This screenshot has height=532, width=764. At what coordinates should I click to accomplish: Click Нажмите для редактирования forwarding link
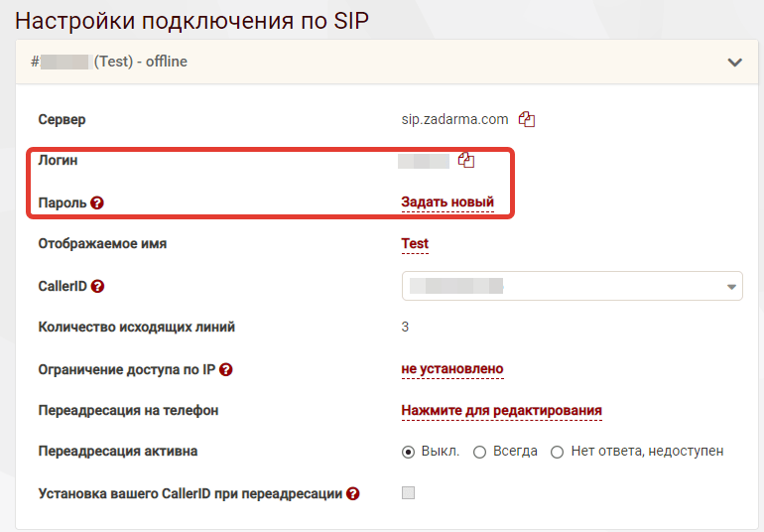[x=501, y=411]
